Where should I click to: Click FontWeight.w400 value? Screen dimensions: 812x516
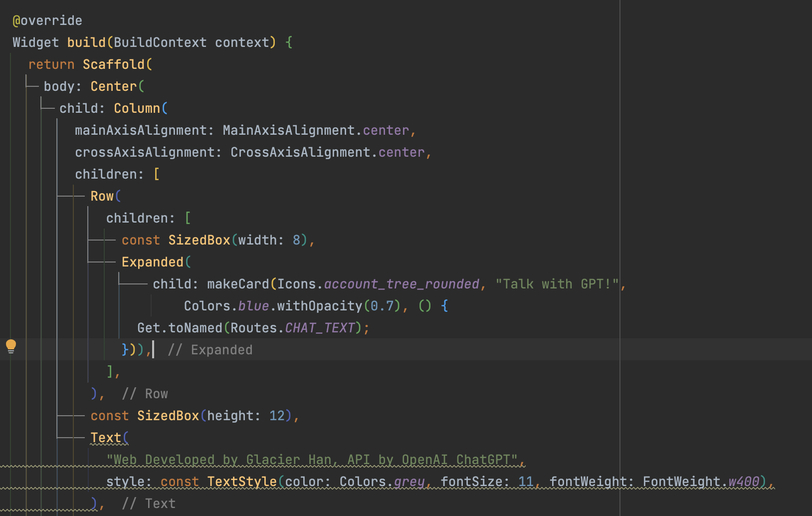point(701,482)
